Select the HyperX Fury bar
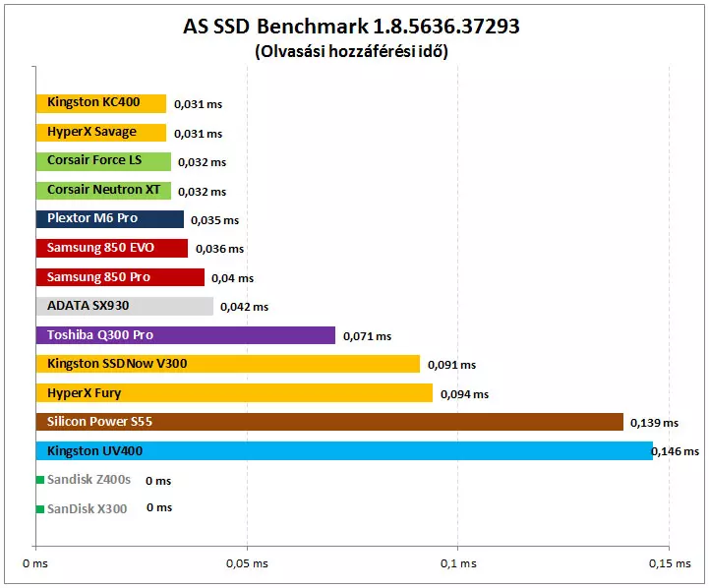 (234, 392)
